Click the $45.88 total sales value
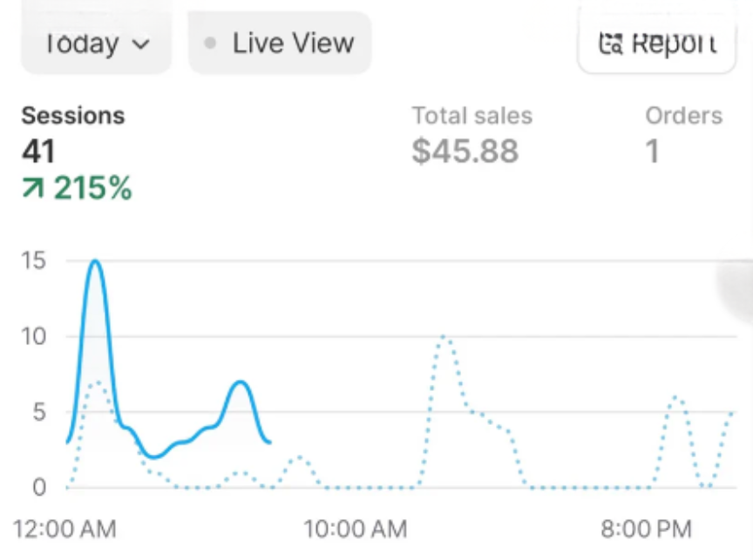 tap(465, 152)
